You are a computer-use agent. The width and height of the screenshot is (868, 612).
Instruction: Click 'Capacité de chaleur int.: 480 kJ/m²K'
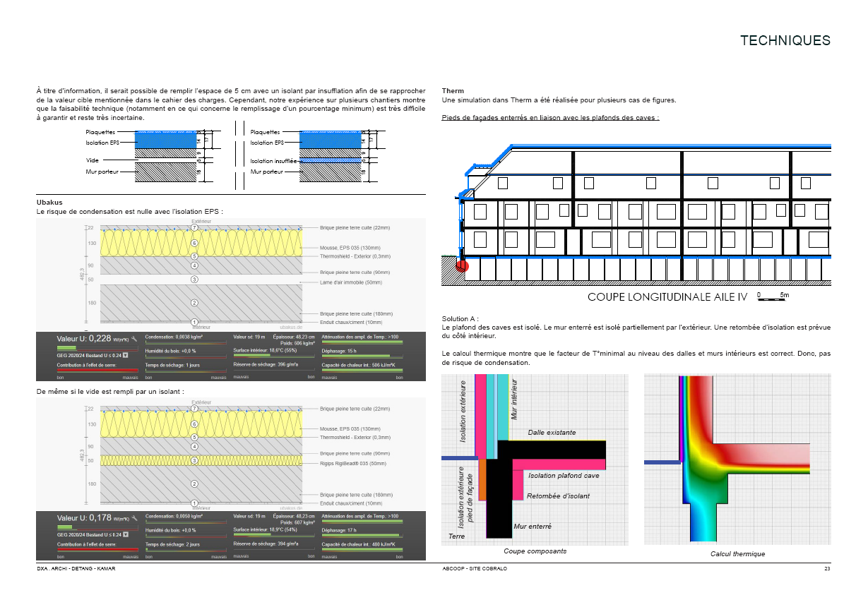click(x=358, y=544)
